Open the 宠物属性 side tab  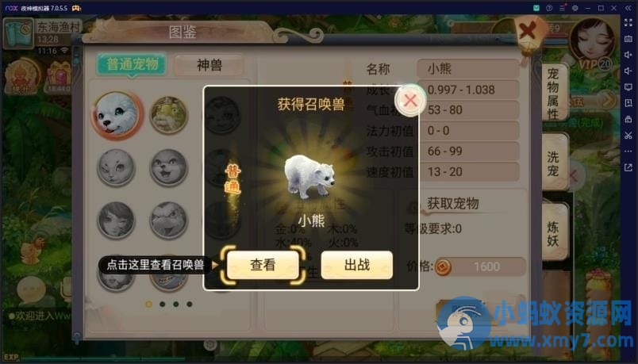pos(554,94)
